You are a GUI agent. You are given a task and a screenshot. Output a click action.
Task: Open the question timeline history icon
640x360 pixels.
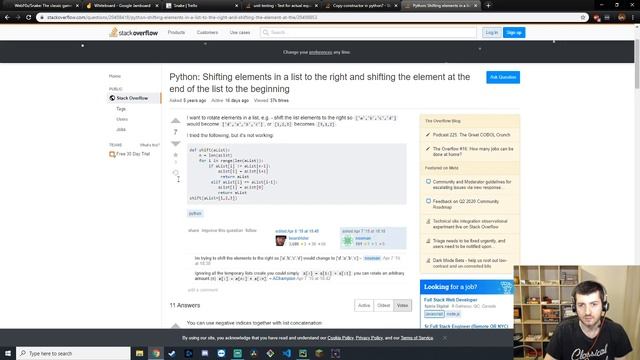(176, 173)
